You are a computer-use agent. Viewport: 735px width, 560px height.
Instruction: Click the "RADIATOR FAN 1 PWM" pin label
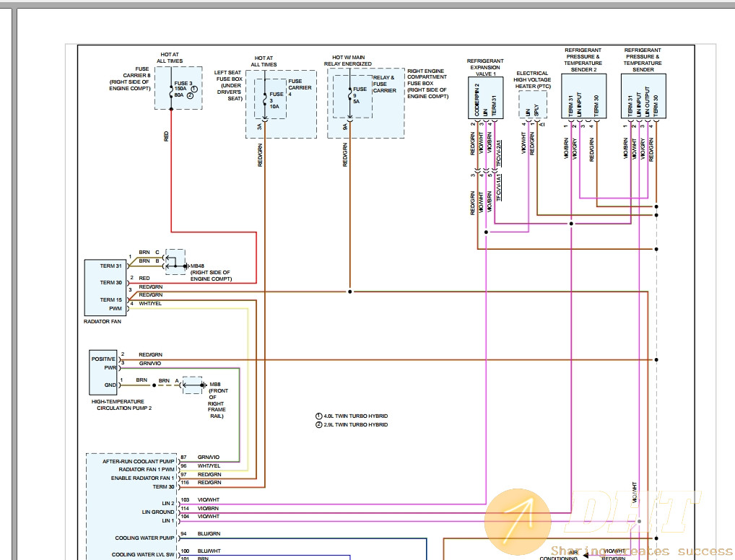point(147,470)
